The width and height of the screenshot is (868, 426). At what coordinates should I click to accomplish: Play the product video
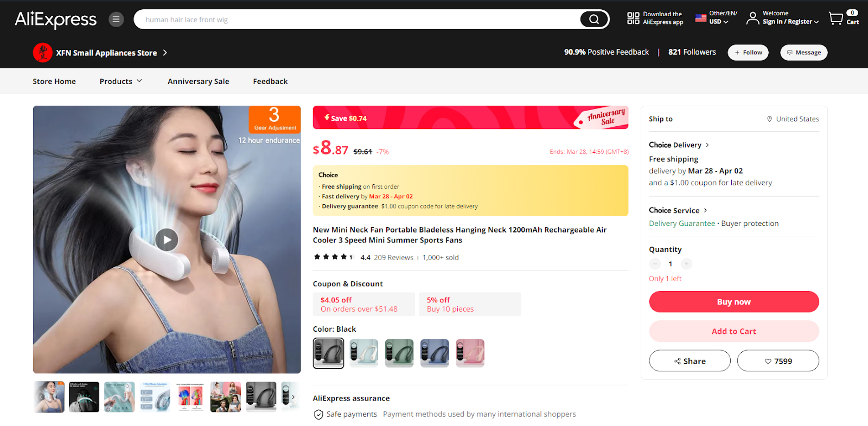tap(167, 240)
